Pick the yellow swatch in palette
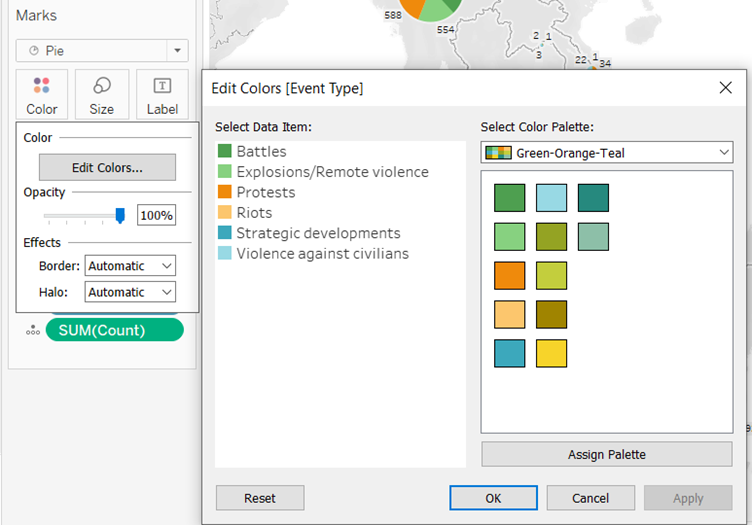 pos(551,354)
